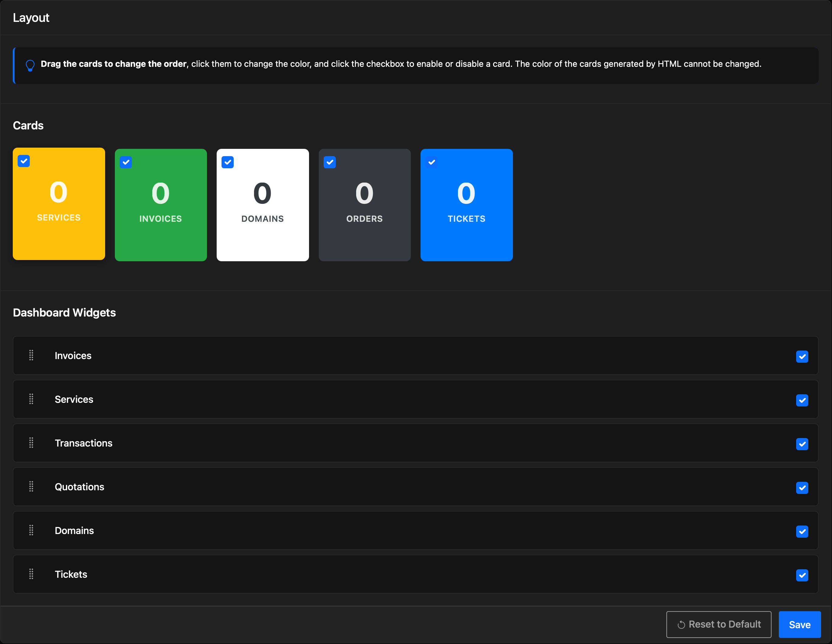Viewport: 832px width, 644px height.
Task: Disable the Tickets card checkbox
Action: (x=431, y=162)
